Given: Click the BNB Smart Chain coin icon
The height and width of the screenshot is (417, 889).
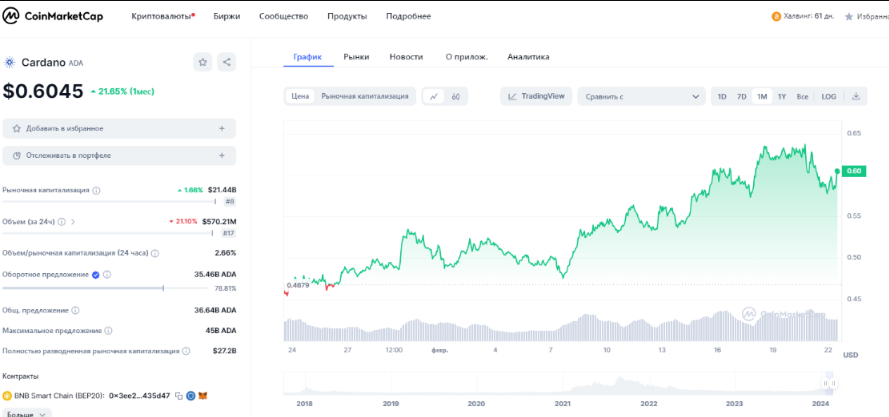Looking at the screenshot, I should click(x=7, y=396).
